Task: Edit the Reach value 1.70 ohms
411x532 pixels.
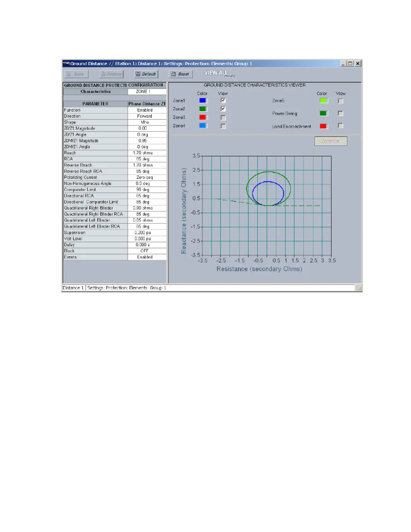Action: click(x=147, y=153)
